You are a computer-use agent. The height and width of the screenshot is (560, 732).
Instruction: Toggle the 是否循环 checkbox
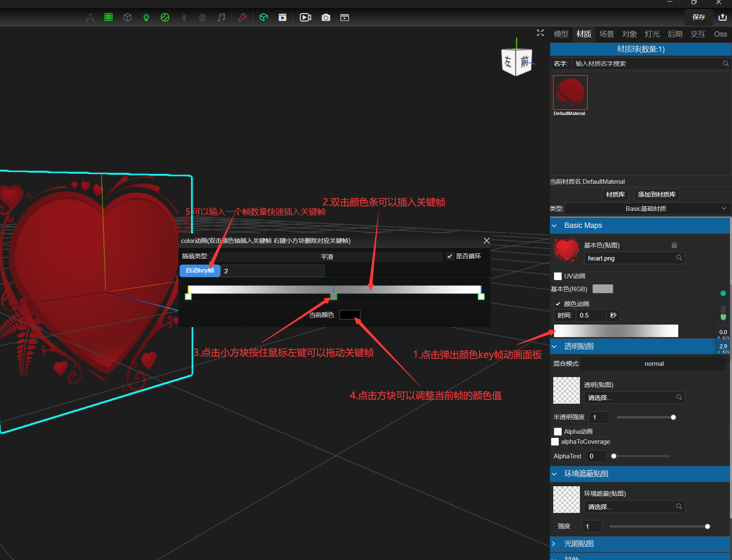[450, 256]
